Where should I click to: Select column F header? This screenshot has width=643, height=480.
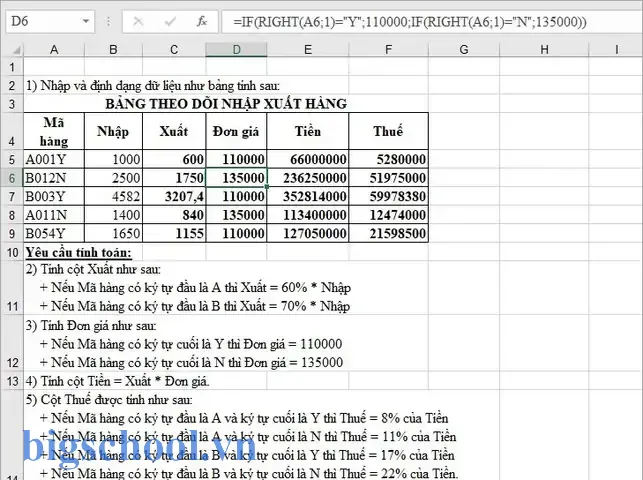coord(388,50)
